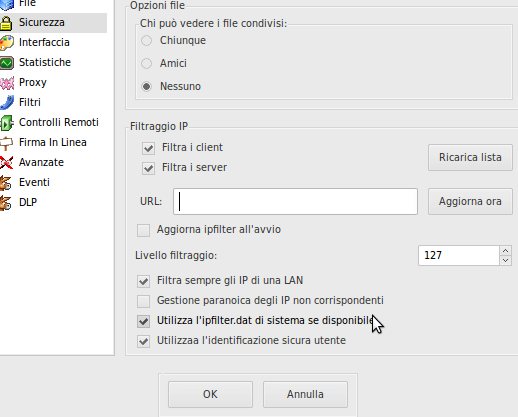The image size is (518, 417).
Task: Open the DLP settings icon
Action: tap(6, 203)
